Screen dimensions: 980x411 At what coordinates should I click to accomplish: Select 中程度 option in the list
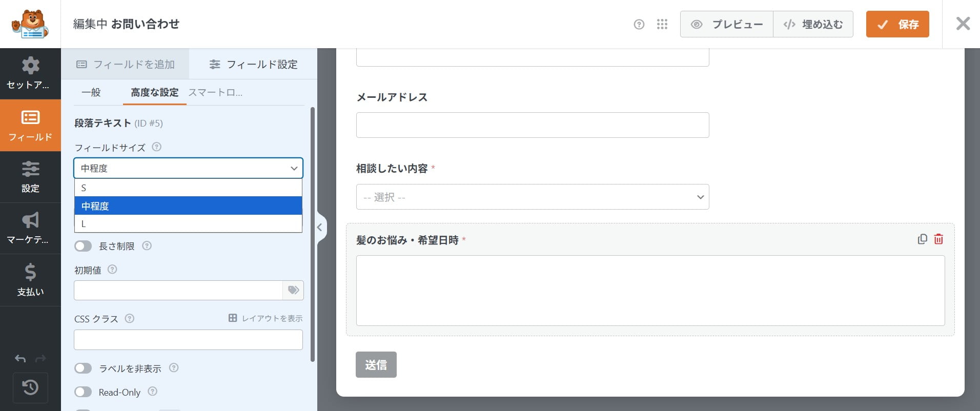188,205
